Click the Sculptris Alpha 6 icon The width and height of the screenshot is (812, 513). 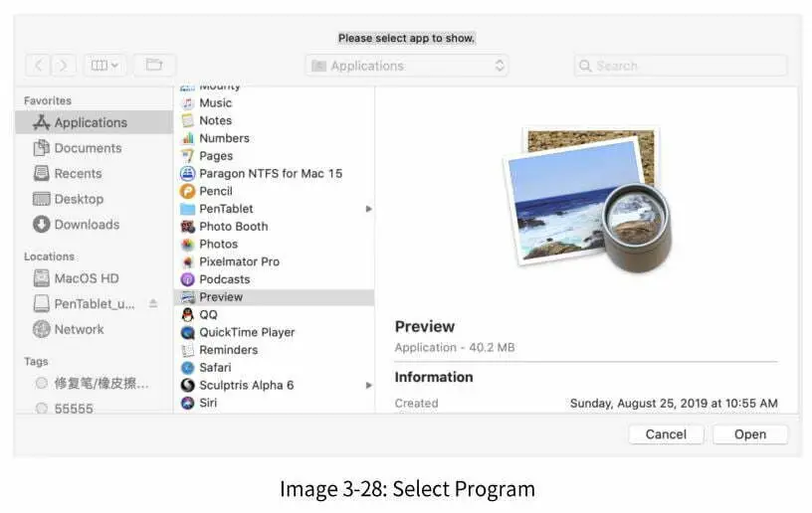pyautogui.click(x=187, y=386)
